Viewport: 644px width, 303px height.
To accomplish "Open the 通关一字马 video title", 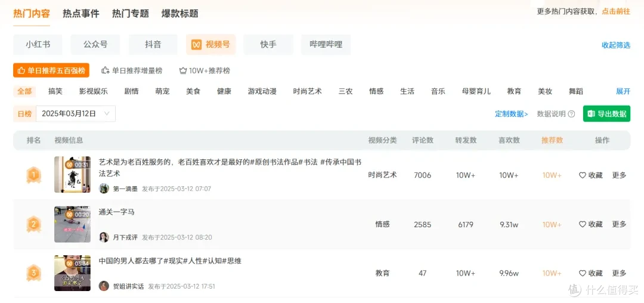I will pyautogui.click(x=117, y=212).
